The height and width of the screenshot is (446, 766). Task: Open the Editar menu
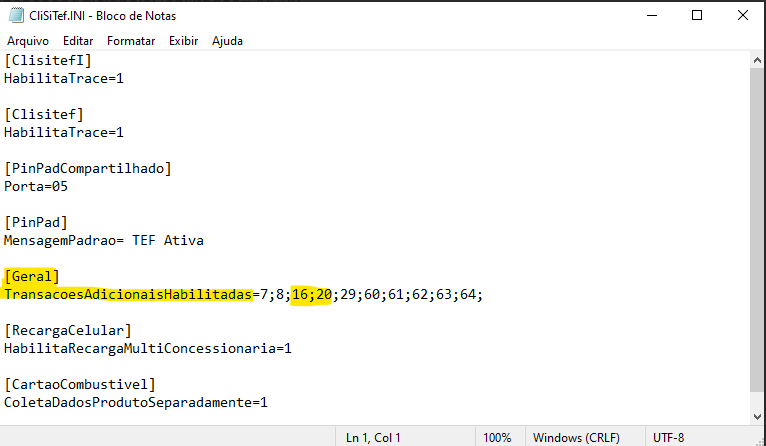[x=78, y=41]
